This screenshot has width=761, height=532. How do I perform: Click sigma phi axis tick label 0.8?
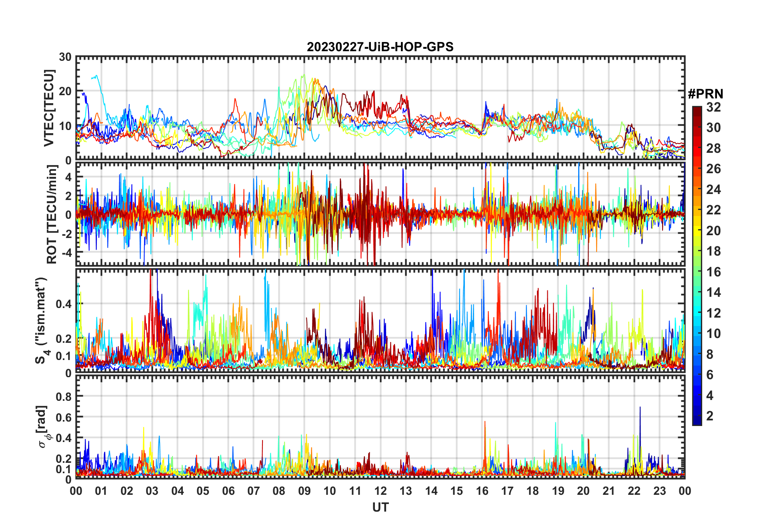(64, 396)
